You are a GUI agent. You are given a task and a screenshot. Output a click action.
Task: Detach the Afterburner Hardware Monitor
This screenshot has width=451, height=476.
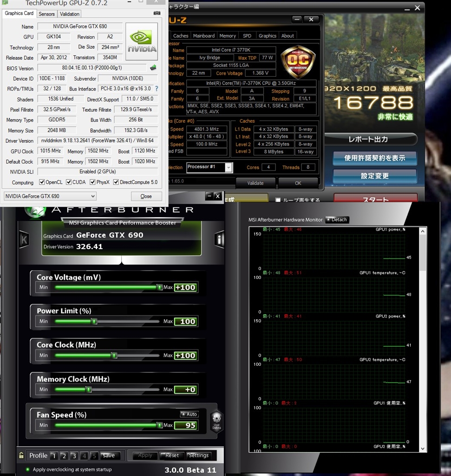[337, 219]
